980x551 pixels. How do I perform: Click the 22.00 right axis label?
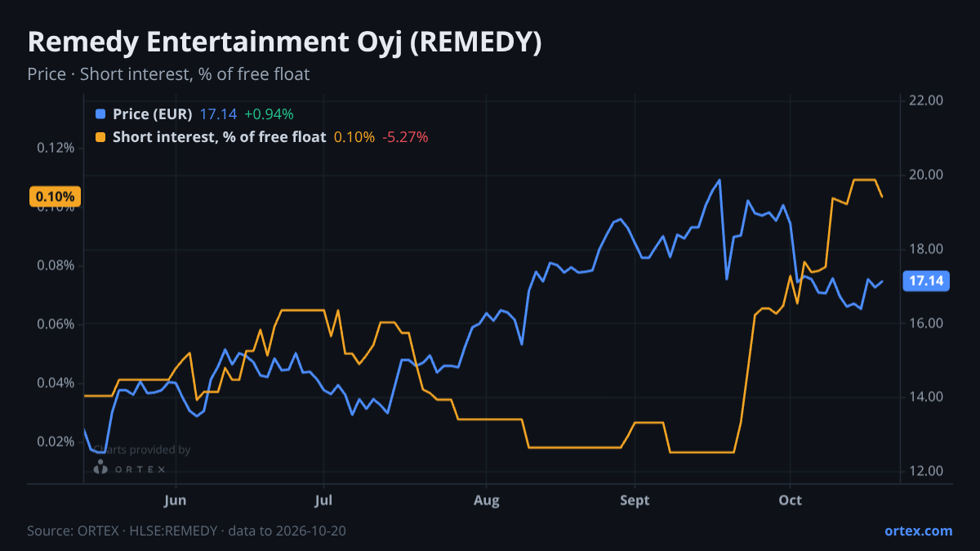925,100
